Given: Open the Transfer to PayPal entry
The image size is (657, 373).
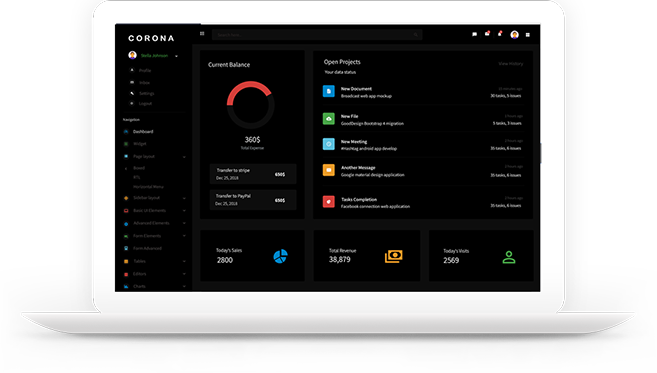Looking at the screenshot, I should click(x=253, y=200).
